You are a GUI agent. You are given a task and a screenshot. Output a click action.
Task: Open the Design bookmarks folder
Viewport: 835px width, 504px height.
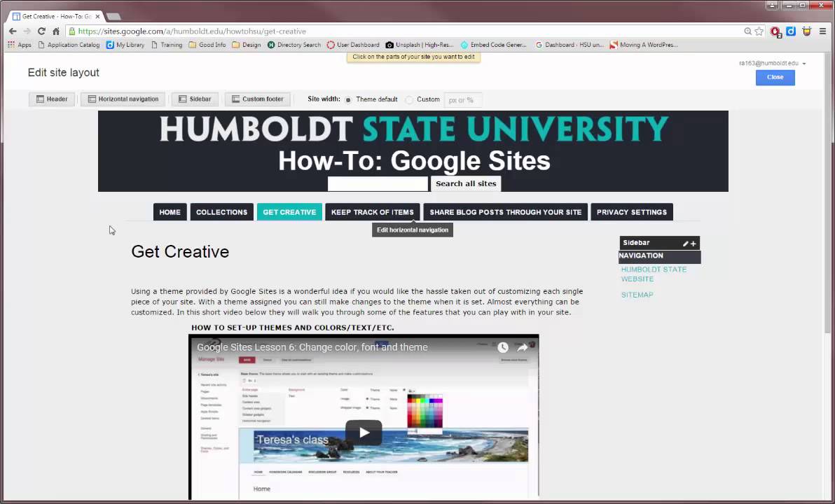tap(247, 45)
